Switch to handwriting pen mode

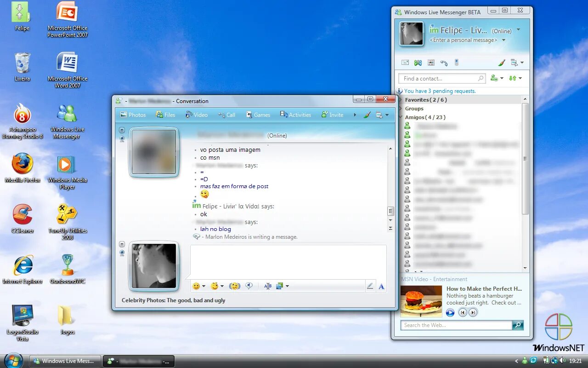tap(370, 286)
